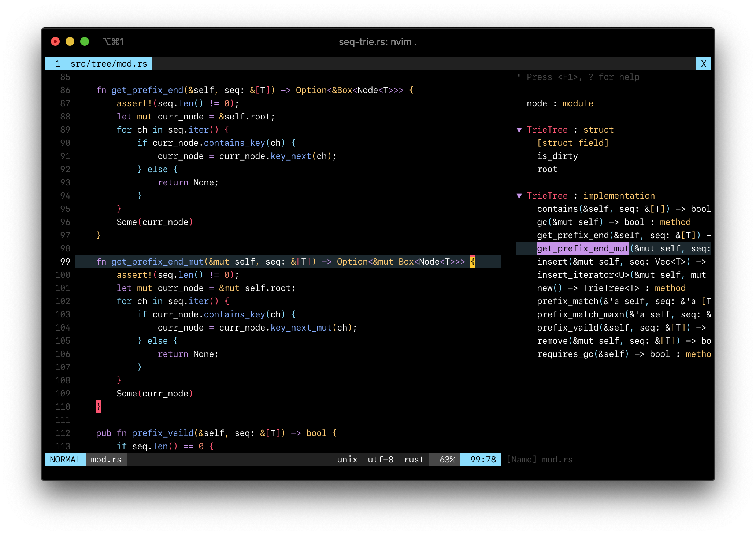Click the yellow minimize window button
Image resolution: width=756 pixels, height=535 pixels.
tap(70, 42)
